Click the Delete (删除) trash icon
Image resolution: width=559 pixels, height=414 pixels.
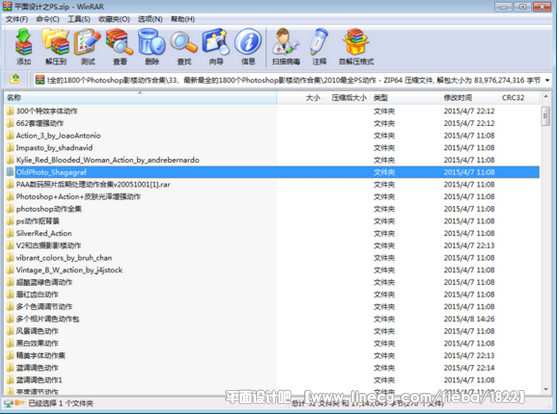[152, 42]
